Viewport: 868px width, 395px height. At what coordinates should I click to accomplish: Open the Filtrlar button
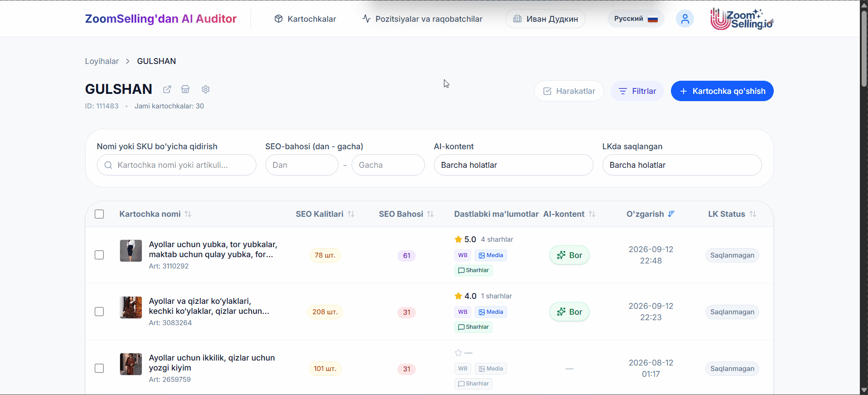(x=637, y=91)
